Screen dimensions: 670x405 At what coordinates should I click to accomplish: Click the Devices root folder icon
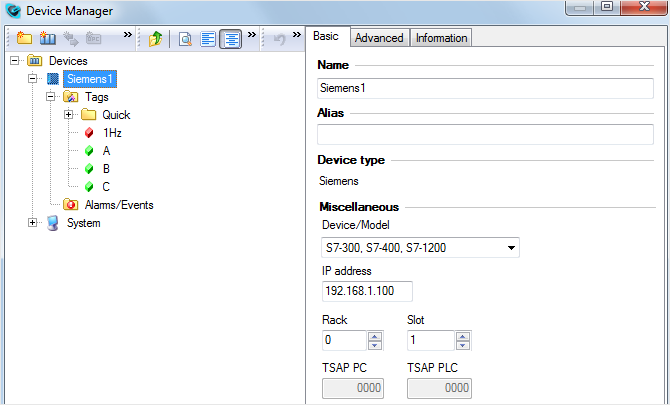pyautogui.click(x=35, y=61)
